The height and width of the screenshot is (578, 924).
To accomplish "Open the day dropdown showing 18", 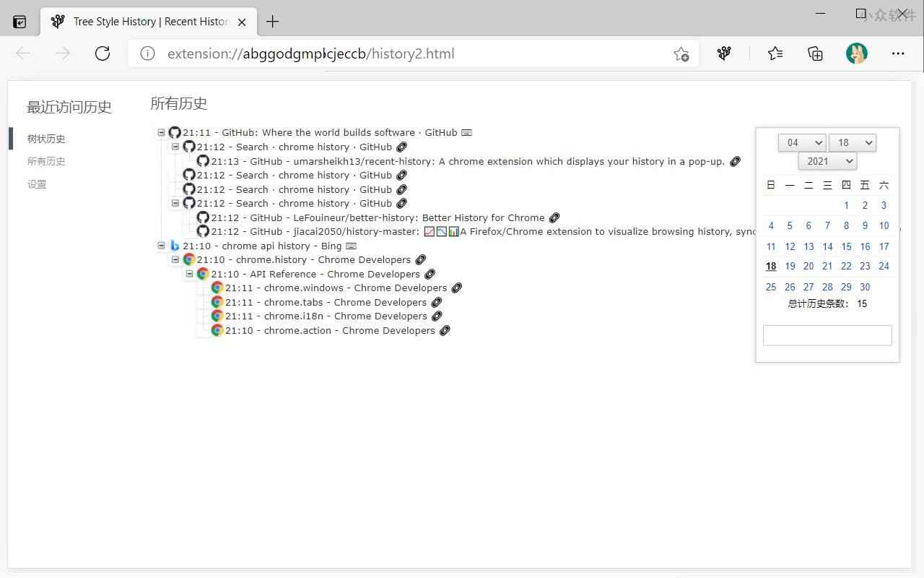I will 852,142.
